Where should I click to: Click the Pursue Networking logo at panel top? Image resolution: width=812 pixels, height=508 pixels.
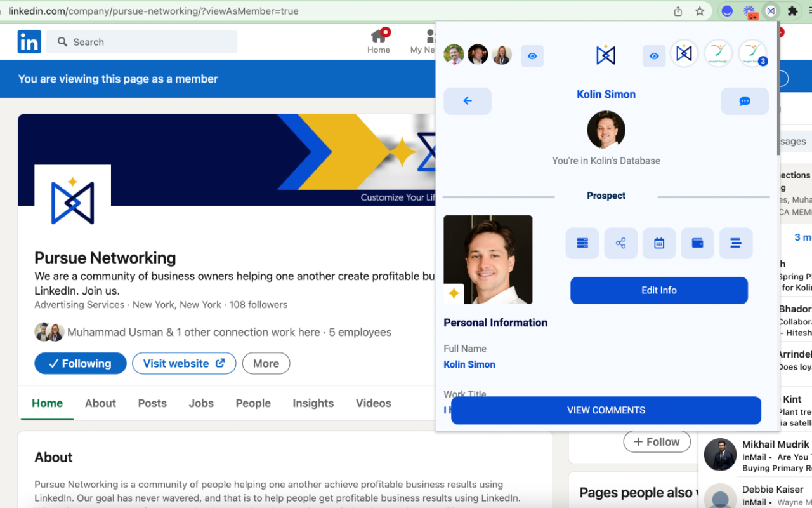[x=606, y=55]
